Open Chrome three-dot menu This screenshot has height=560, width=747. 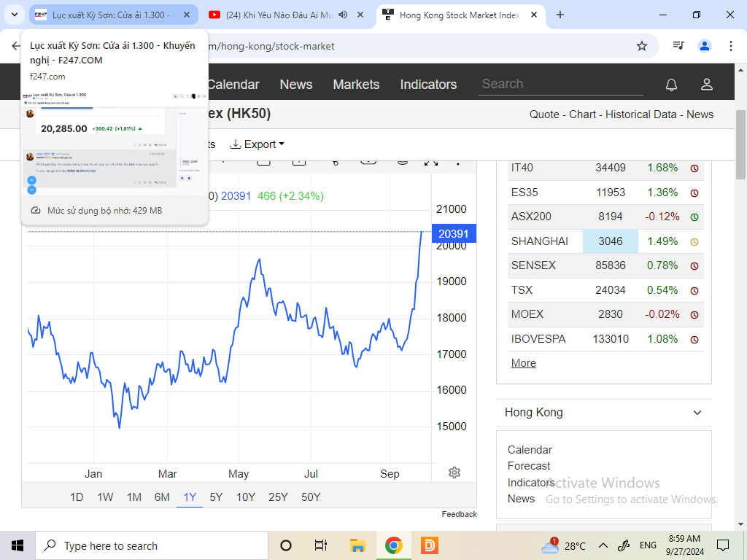[731, 46]
